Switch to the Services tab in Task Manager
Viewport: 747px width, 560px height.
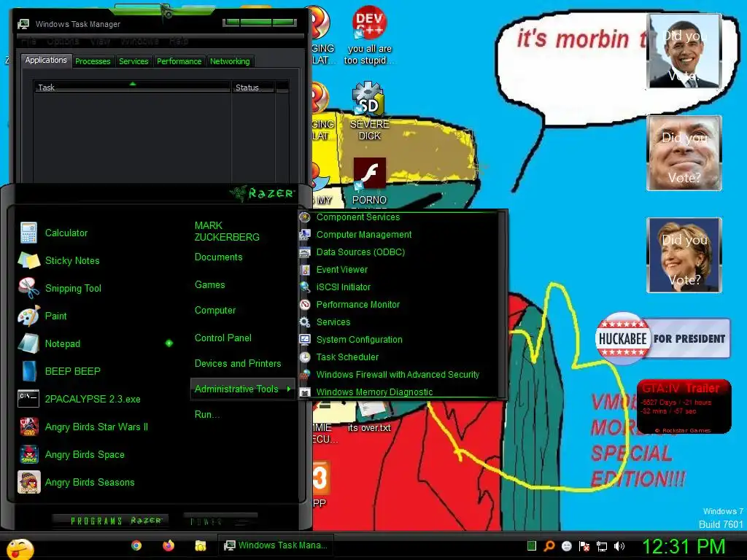pos(133,61)
